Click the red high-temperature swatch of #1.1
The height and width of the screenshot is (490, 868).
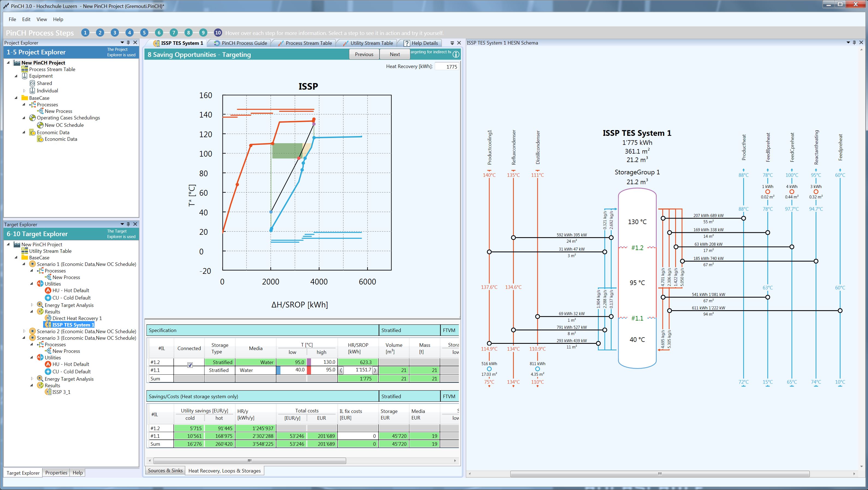tap(309, 370)
